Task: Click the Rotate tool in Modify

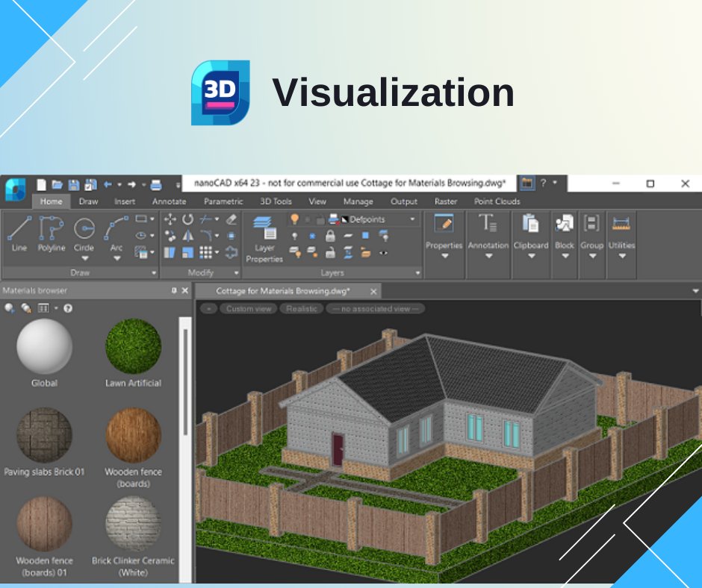Action: point(187,219)
